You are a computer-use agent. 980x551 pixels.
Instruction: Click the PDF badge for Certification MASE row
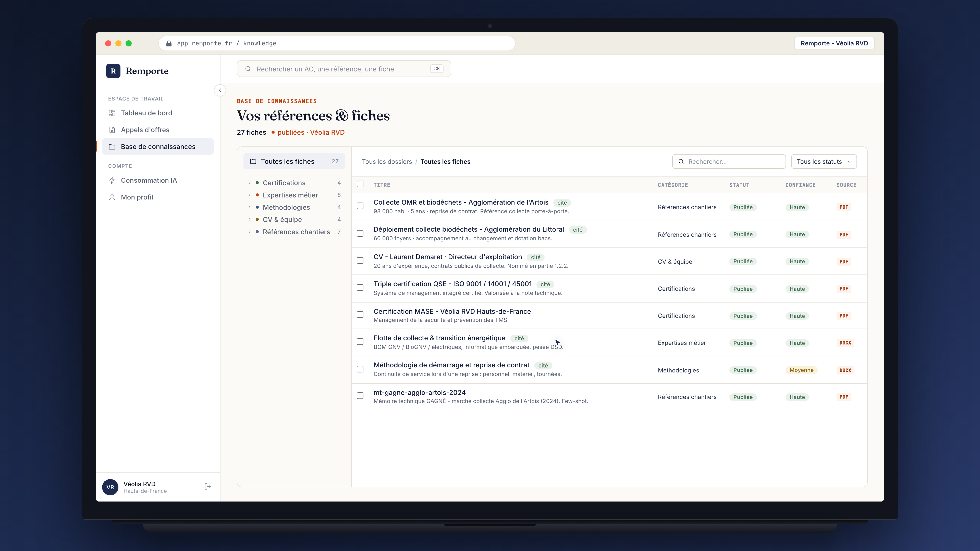(x=844, y=316)
